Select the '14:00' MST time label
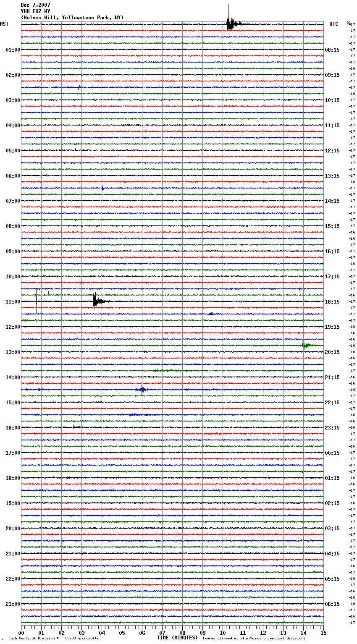 point(13,377)
